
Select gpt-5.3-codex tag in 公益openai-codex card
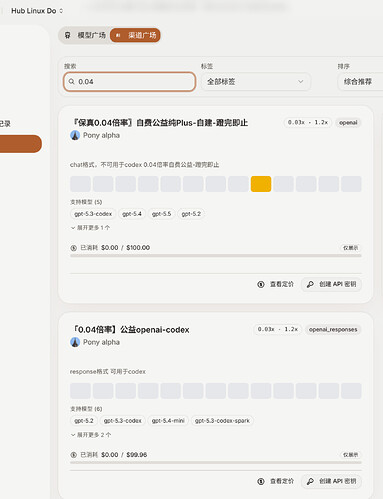(122, 421)
